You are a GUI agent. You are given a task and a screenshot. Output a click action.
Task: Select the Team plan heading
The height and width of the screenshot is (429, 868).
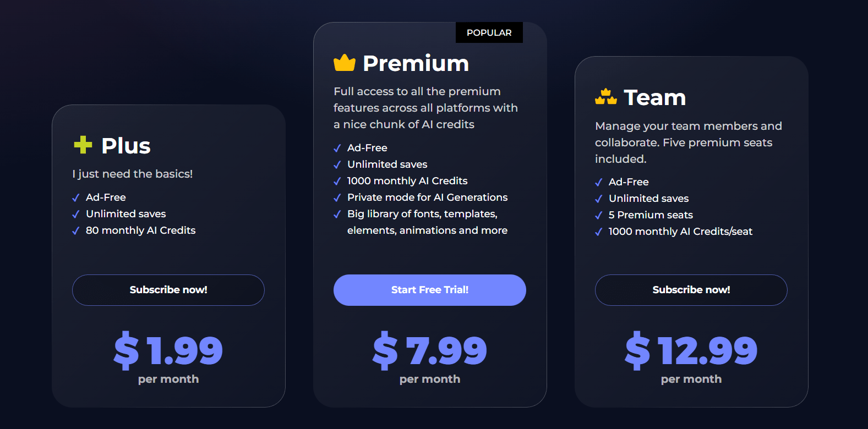coord(655,97)
